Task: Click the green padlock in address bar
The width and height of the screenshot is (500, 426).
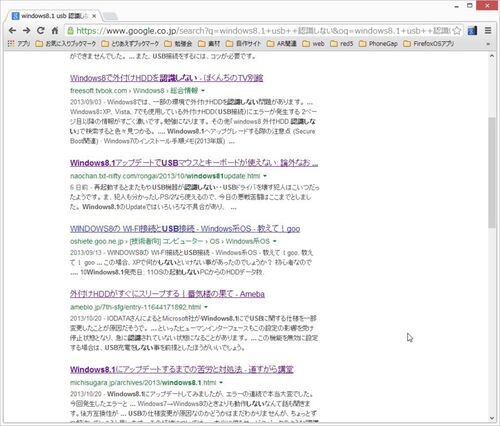Action: point(70,31)
